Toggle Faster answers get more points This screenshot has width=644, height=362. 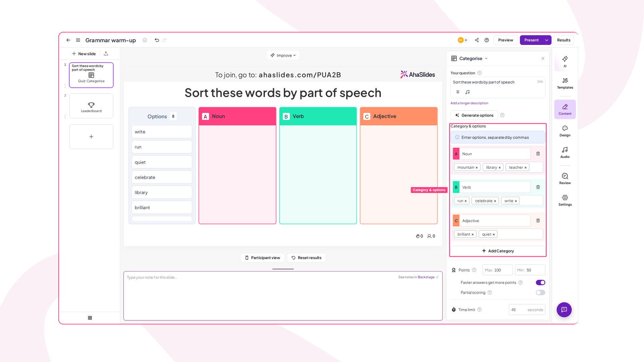[540, 283]
